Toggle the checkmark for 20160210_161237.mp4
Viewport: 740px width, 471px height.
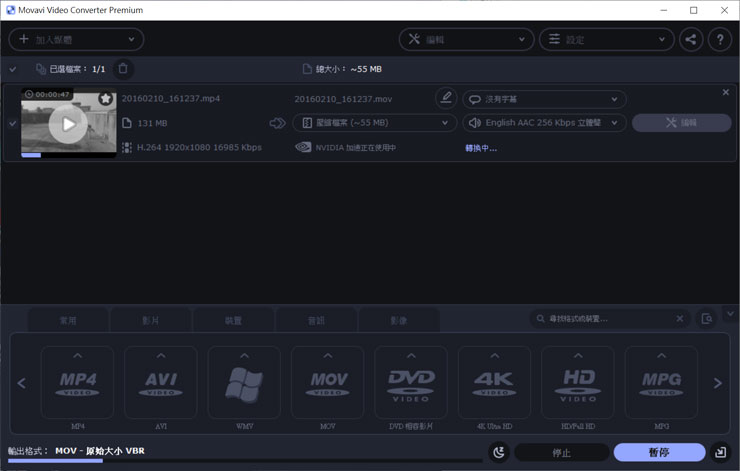pyautogui.click(x=13, y=123)
